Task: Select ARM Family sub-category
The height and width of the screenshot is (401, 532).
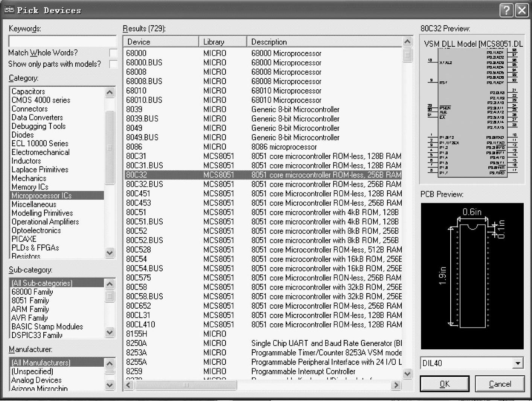Action: [30, 309]
